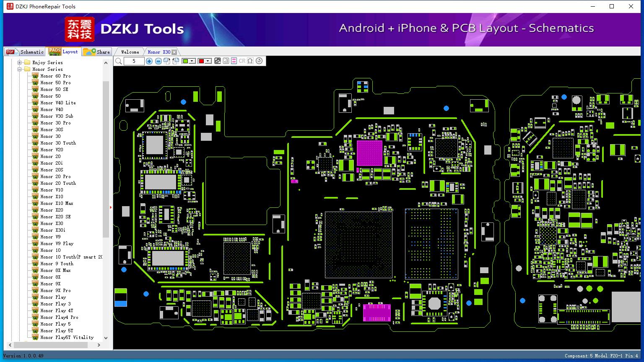Click the board icon beside Honor 8X Max
Image resolution: width=644 pixels, height=362 pixels.
[35, 270]
